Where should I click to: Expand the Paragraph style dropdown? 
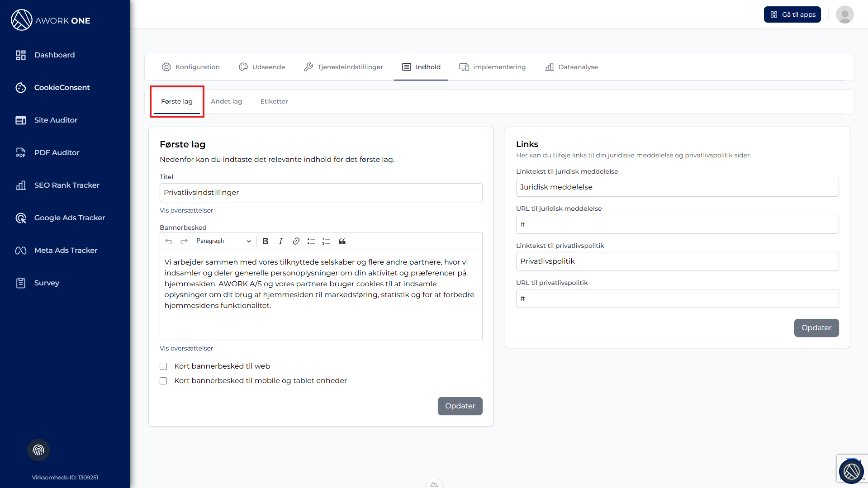223,241
